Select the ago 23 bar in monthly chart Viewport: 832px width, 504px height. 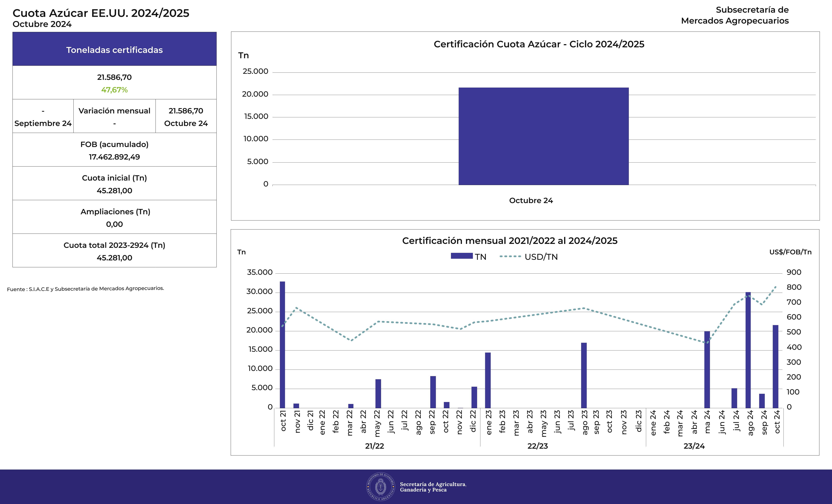coord(584,375)
